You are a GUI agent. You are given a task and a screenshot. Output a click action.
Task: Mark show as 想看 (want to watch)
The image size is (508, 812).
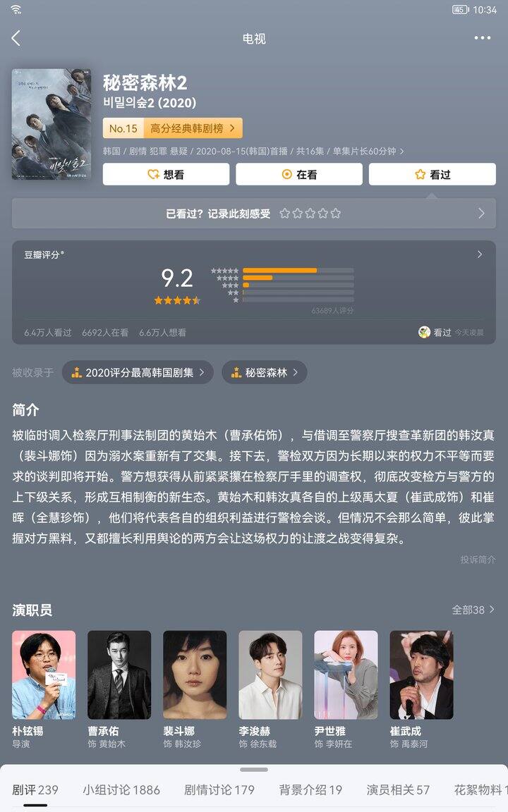point(166,175)
